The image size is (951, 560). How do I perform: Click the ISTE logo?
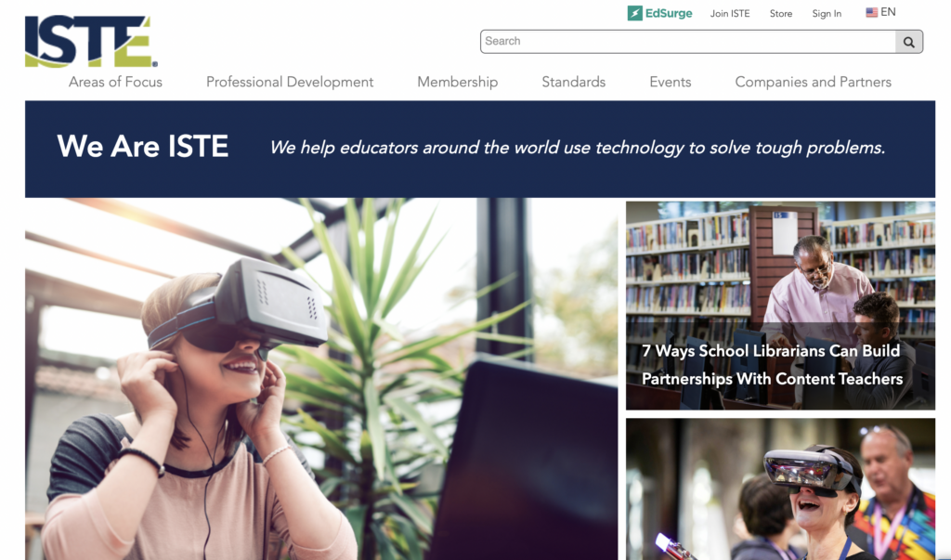92,41
